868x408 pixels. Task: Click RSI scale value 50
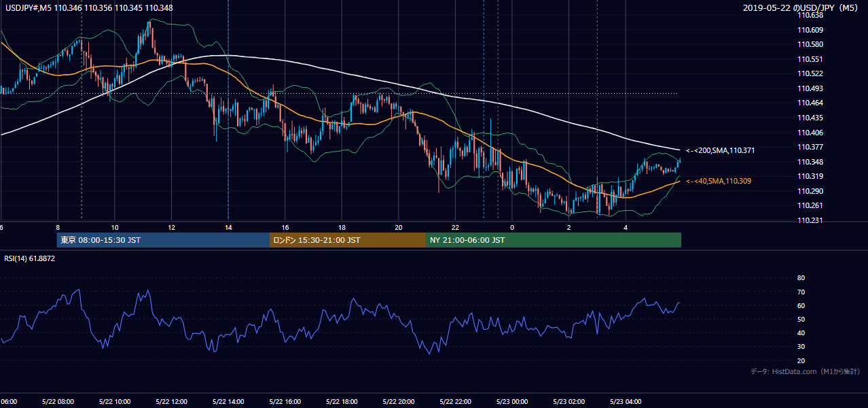801,319
